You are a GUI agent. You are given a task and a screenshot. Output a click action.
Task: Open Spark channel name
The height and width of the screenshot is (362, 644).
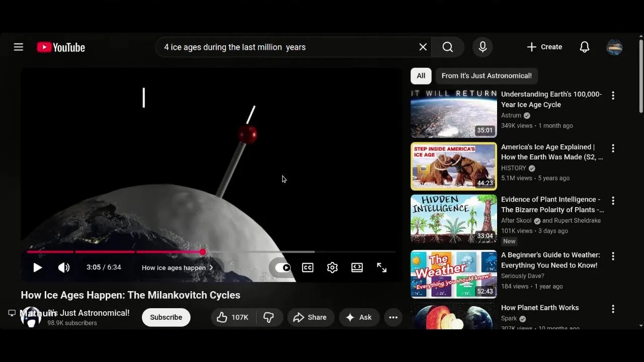tap(509, 318)
